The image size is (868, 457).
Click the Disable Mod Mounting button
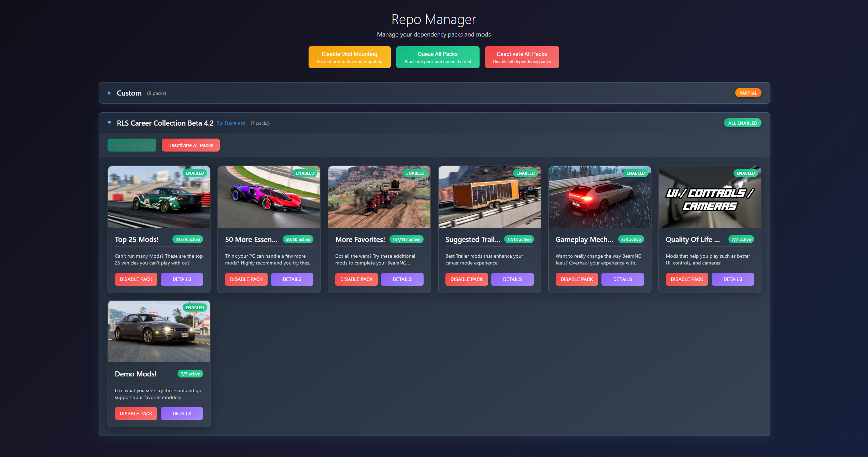tap(349, 57)
